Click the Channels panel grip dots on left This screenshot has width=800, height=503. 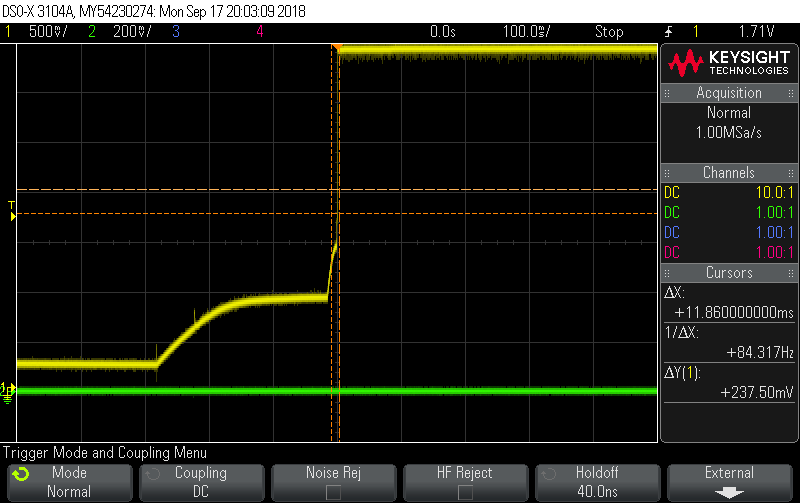click(667, 173)
